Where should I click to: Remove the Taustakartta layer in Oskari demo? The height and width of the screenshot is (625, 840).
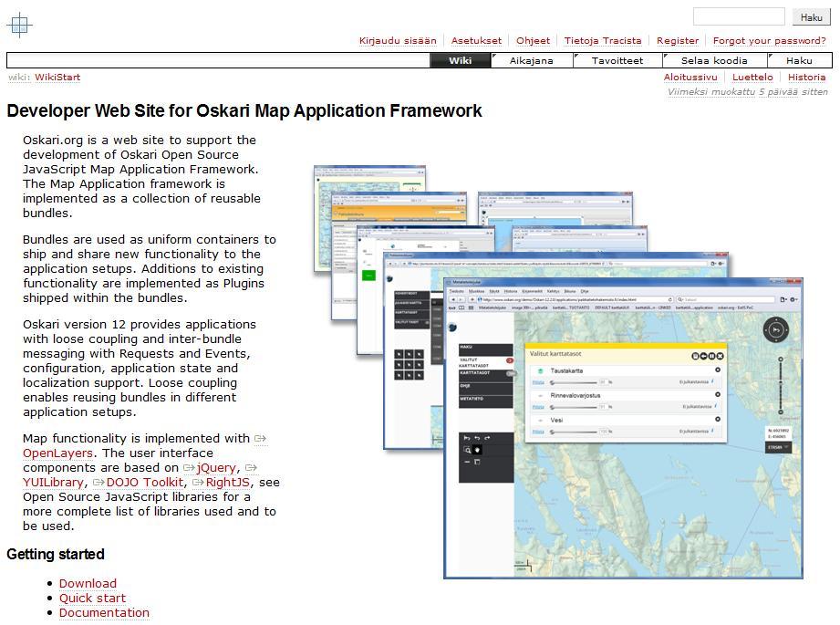tap(718, 370)
